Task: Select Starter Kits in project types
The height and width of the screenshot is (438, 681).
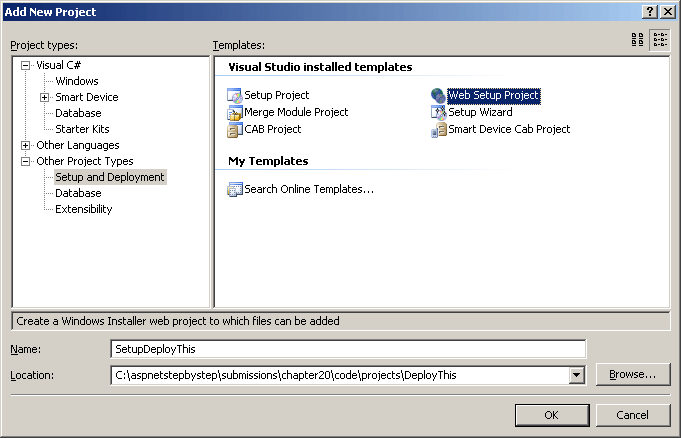Action: (82, 129)
